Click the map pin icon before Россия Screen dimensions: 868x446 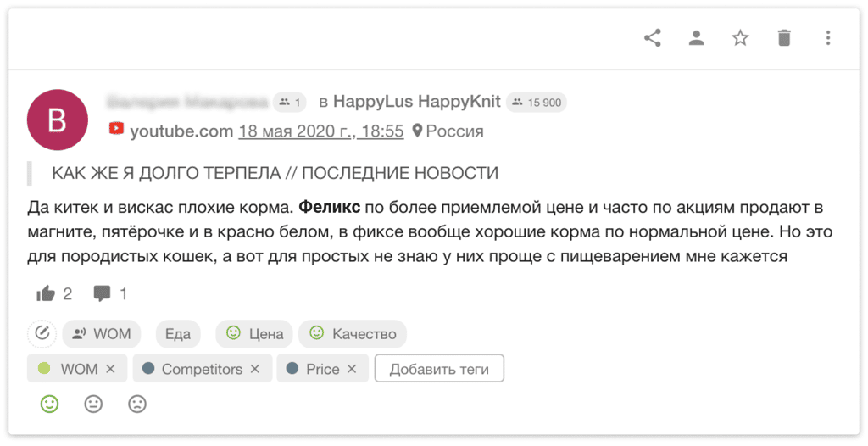point(417,131)
